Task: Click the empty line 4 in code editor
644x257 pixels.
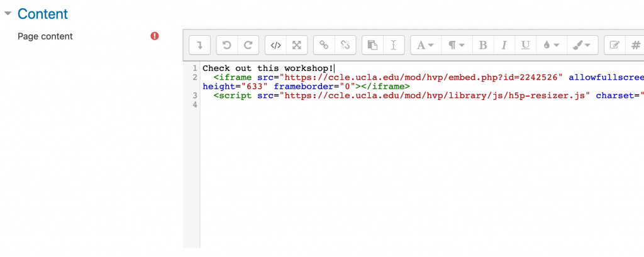Action: [422, 105]
